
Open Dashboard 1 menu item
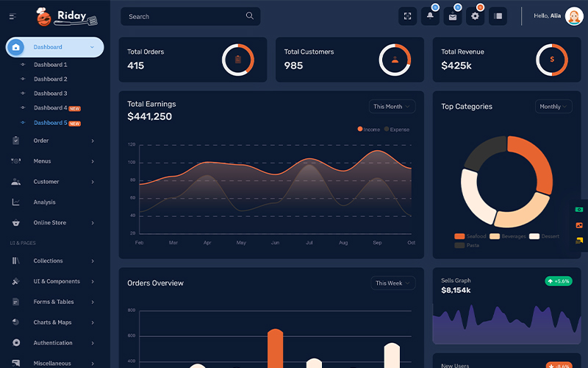(50, 65)
